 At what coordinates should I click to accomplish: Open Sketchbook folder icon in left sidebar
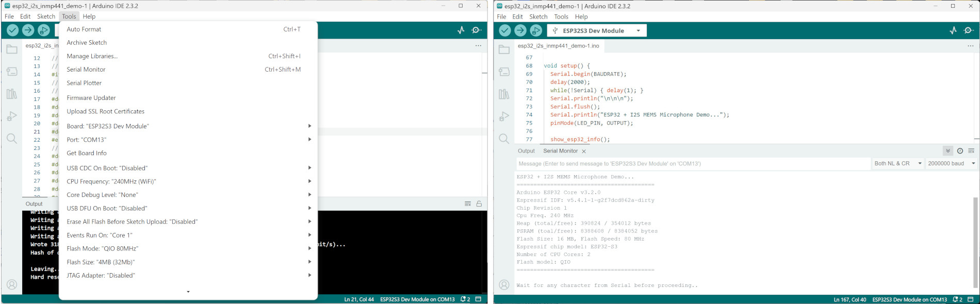click(x=12, y=49)
